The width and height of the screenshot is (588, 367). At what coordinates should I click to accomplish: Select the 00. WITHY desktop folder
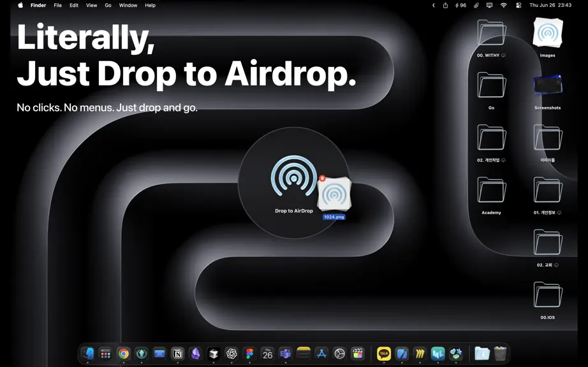tap(491, 38)
